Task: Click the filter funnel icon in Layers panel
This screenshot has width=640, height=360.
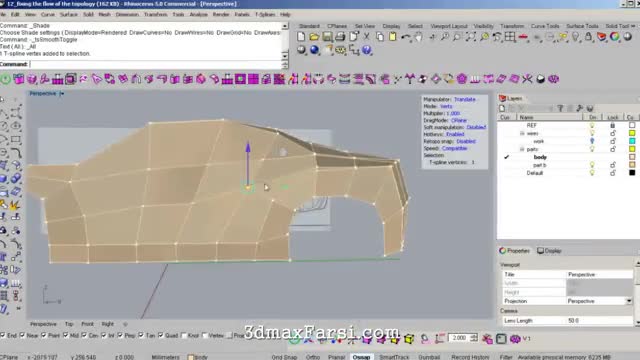Action: point(560,108)
